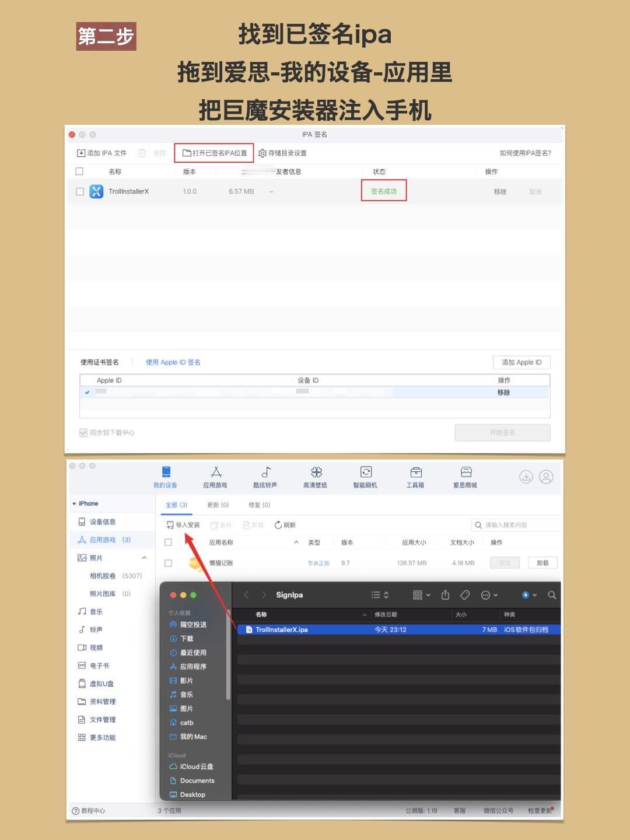Open 存储目录设置 storage settings
This screenshot has width=630, height=840.
(x=282, y=153)
